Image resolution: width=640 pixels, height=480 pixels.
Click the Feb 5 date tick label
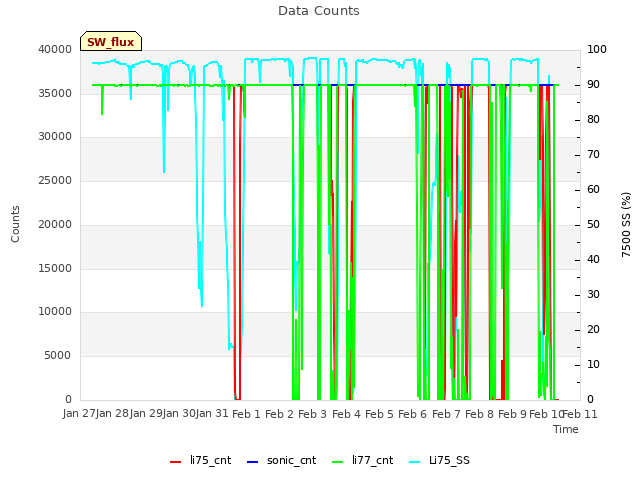(x=379, y=414)
